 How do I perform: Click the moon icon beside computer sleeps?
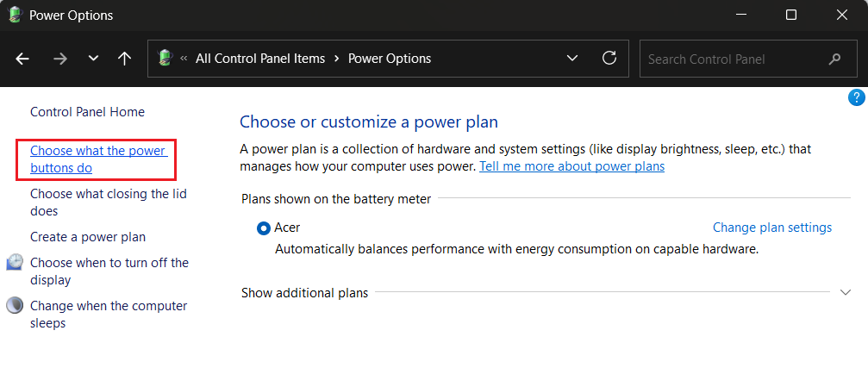(x=15, y=306)
